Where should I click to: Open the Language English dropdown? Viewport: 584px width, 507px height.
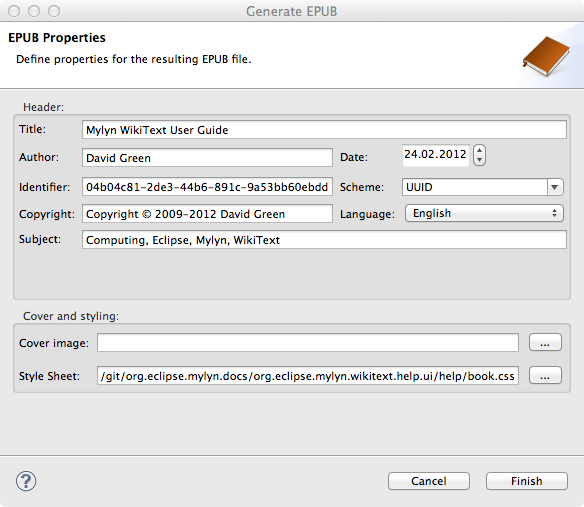click(x=484, y=213)
